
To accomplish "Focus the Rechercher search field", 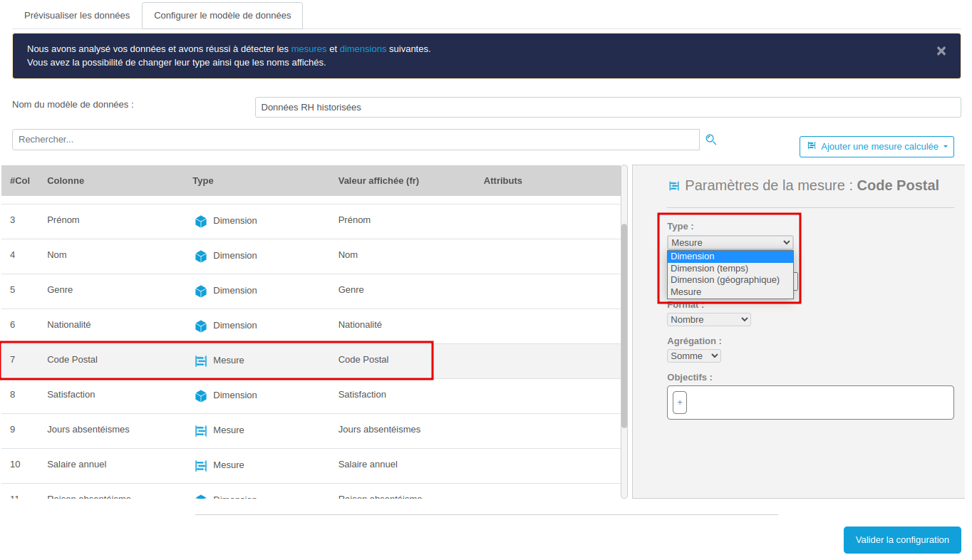I will click(356, 140).
